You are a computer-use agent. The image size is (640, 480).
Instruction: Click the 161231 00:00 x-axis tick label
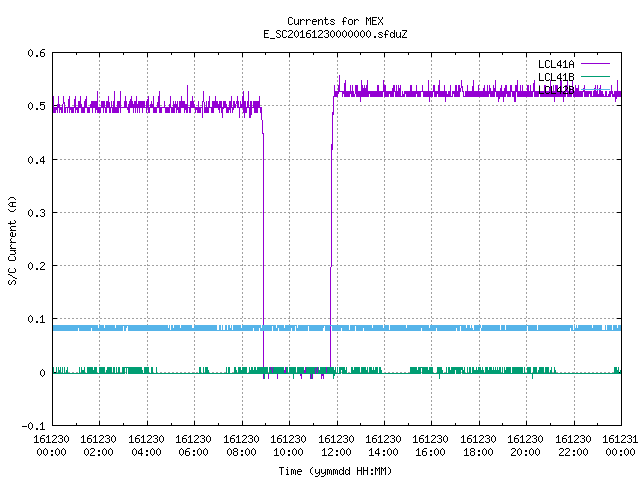620,445
